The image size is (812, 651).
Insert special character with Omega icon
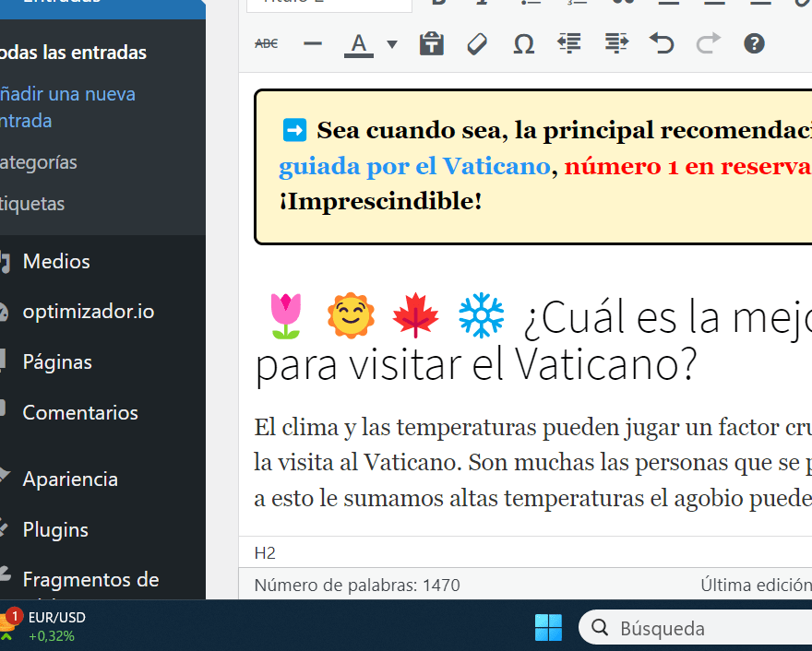(523, 44)
